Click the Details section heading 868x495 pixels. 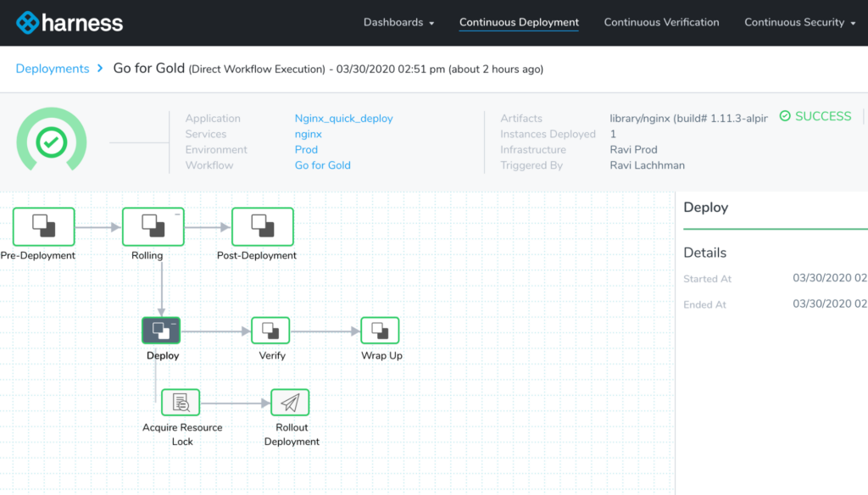pos(704,253)
